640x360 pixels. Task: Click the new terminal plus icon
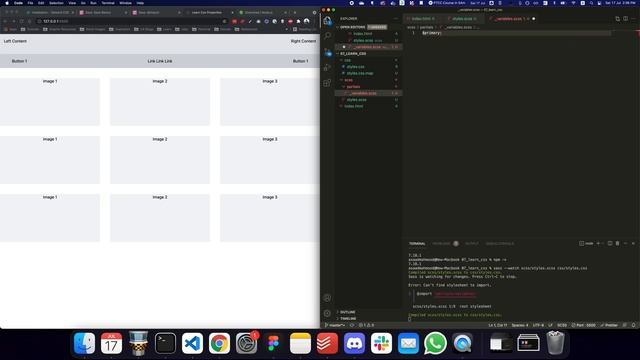pos(598,243)
